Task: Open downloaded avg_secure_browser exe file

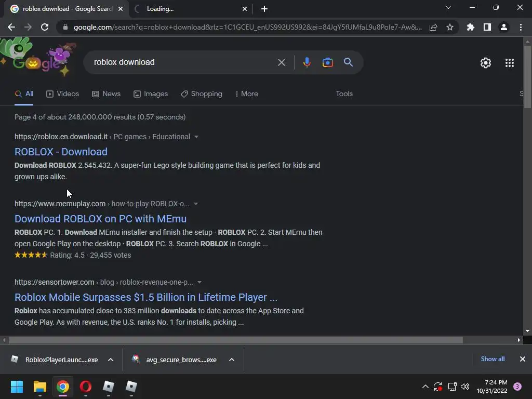Action: pyautogui.click(x=175, y=360)
